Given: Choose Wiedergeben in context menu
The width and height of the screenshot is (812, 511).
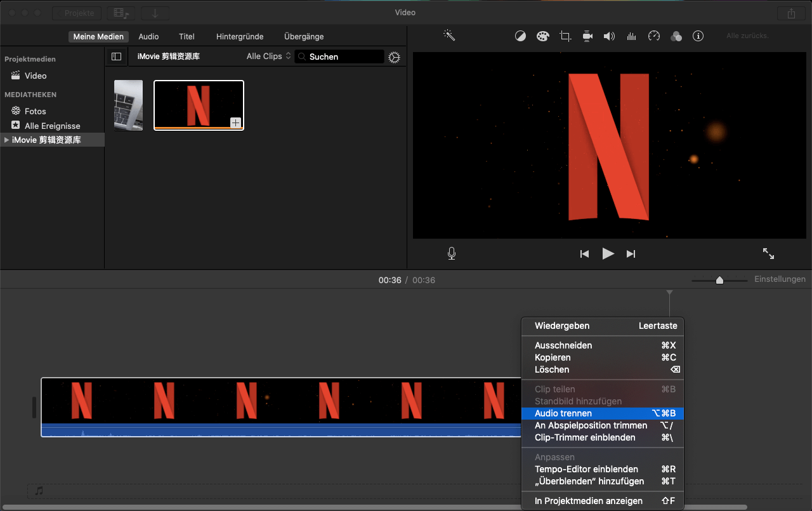Looking at the screenshot, I should [603, 326].
